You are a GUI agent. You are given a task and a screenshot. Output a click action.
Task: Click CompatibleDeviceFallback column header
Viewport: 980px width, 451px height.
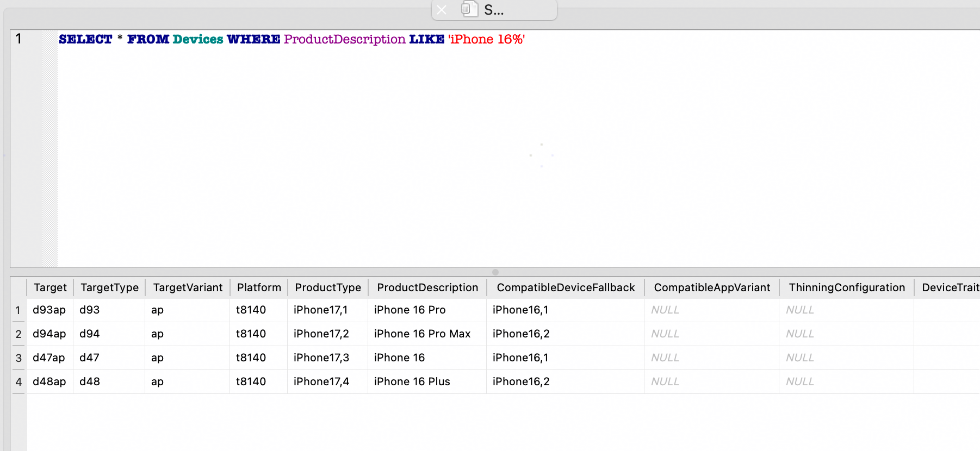566,287
